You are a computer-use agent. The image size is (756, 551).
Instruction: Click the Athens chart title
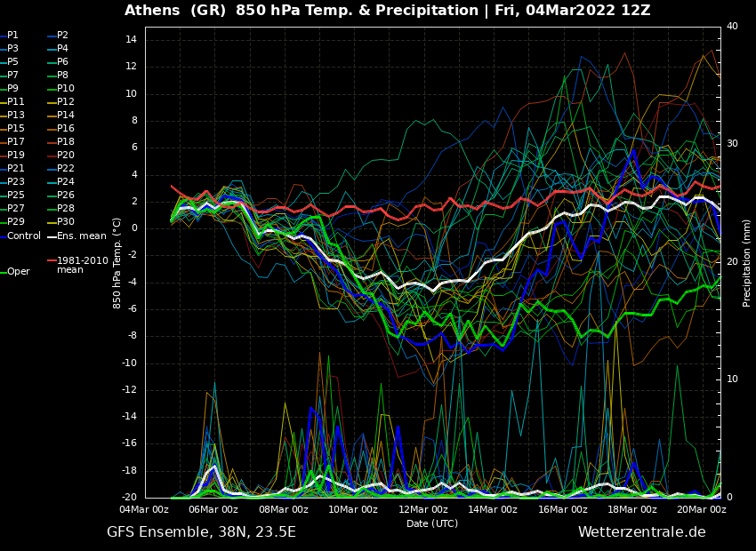coord(387,11)
